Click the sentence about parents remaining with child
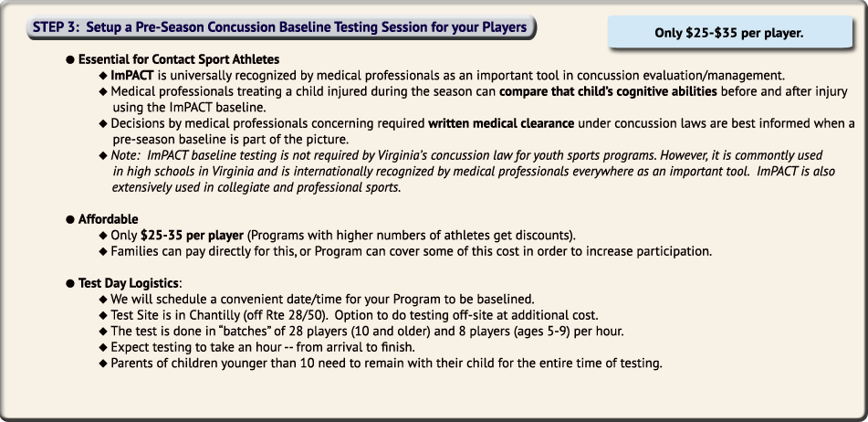The height and width of the screenshot is (422, 868). pyautogui.click(x=386, y=364)
